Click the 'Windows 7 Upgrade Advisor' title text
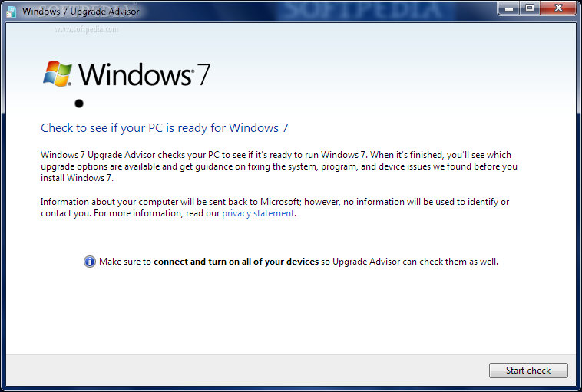582x392 pixels. pyautogui.click(x=81, y=12)
